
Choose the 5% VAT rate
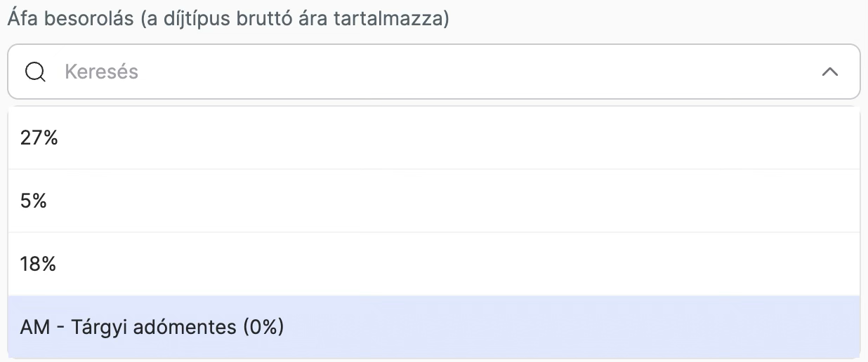[434, 201]
